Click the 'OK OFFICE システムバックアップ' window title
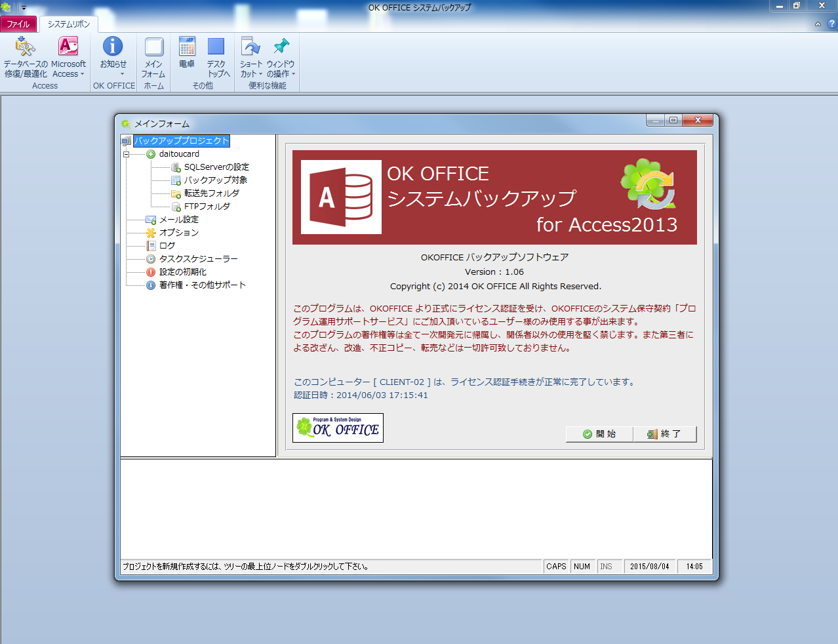Screen dimensions: 838x644 click(420, 8)
